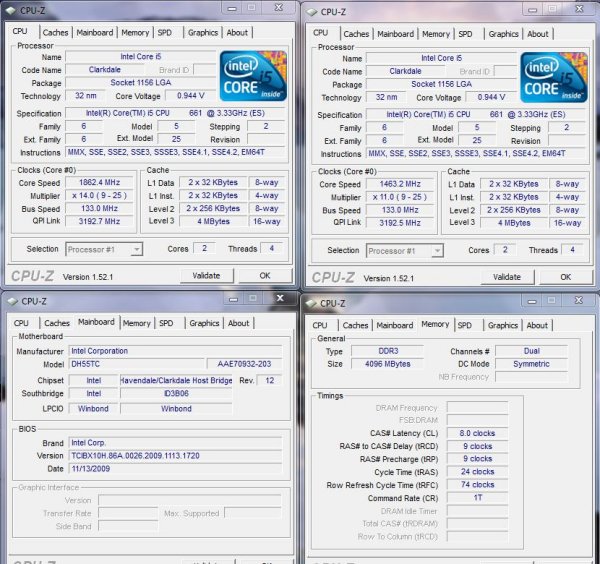This screenshot has height=564, width=600.
Task: Click the DH55TC motherboard model field
Action: 137,364
